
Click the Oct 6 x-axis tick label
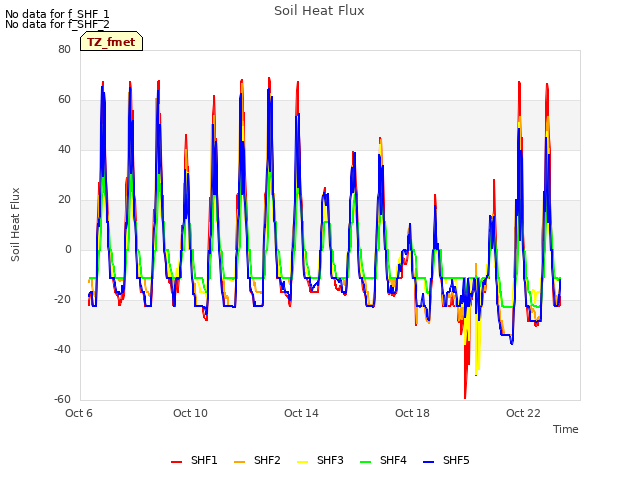point(79,413)
